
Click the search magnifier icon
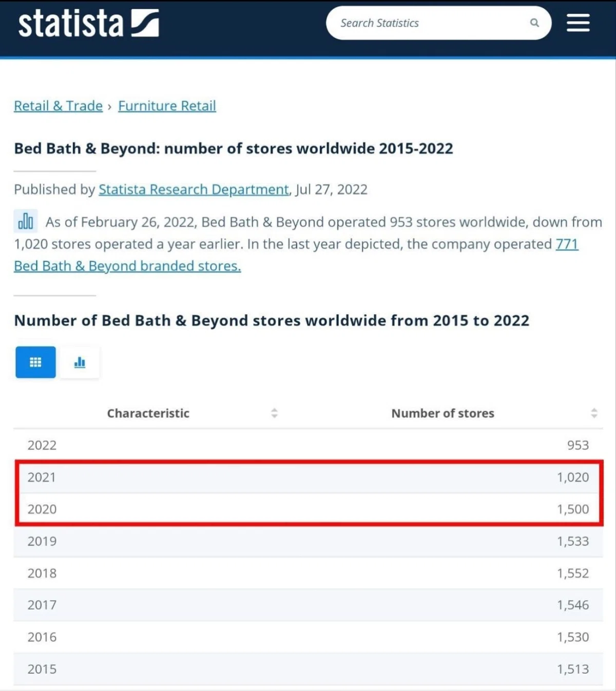click(534, 23)
